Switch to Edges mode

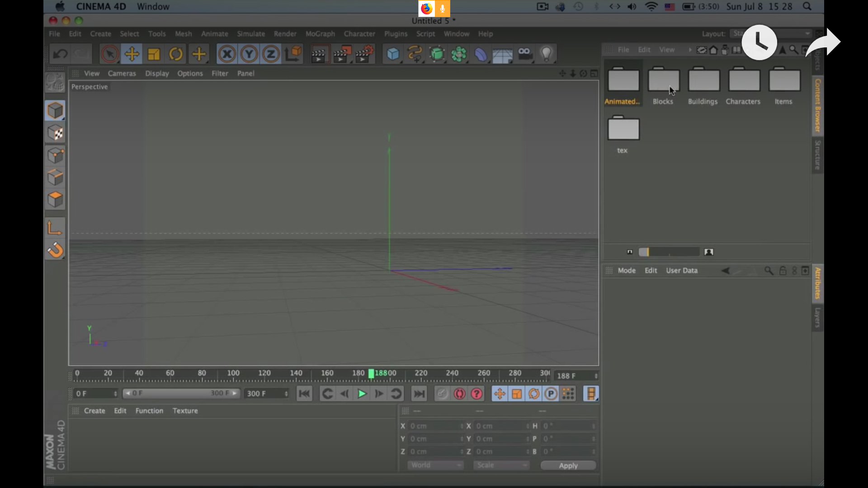pos(55,178)
